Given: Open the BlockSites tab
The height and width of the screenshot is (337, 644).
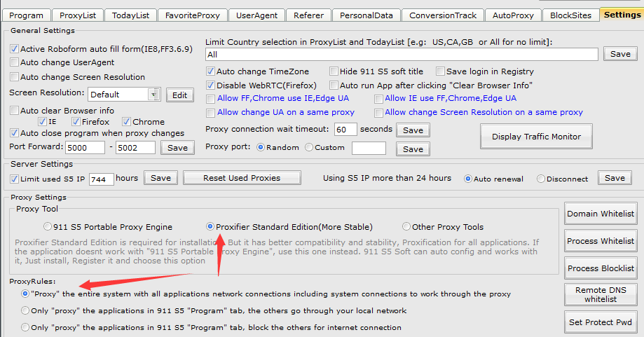Looking at the screenshot, I should pyautogui.click(x=570, y=15).
